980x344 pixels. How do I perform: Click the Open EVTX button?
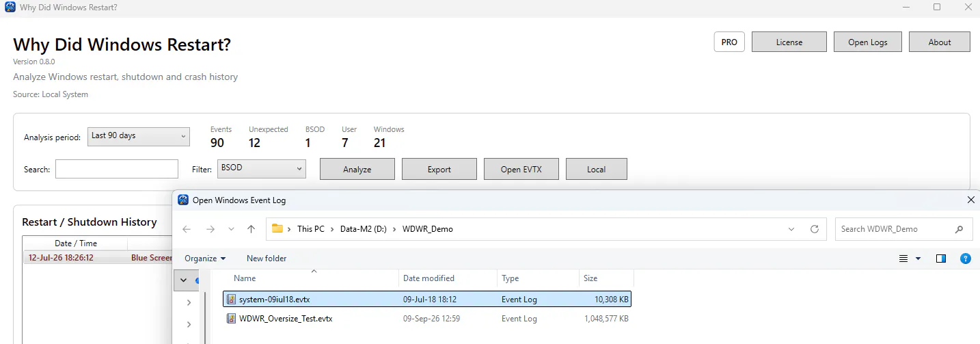point(521,169)
